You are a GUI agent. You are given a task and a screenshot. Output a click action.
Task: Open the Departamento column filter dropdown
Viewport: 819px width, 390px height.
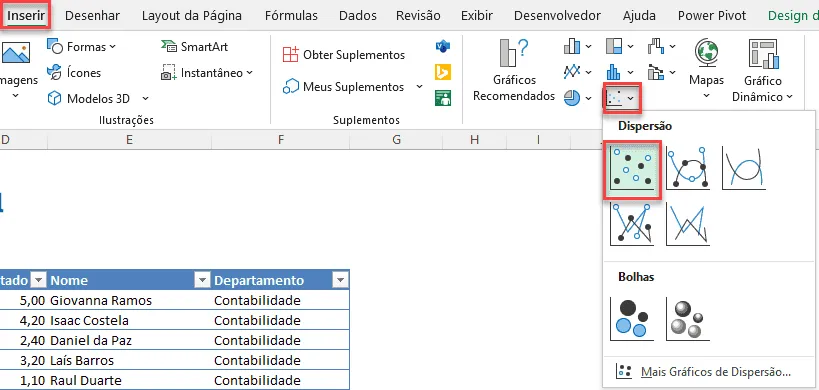(340, 281)
